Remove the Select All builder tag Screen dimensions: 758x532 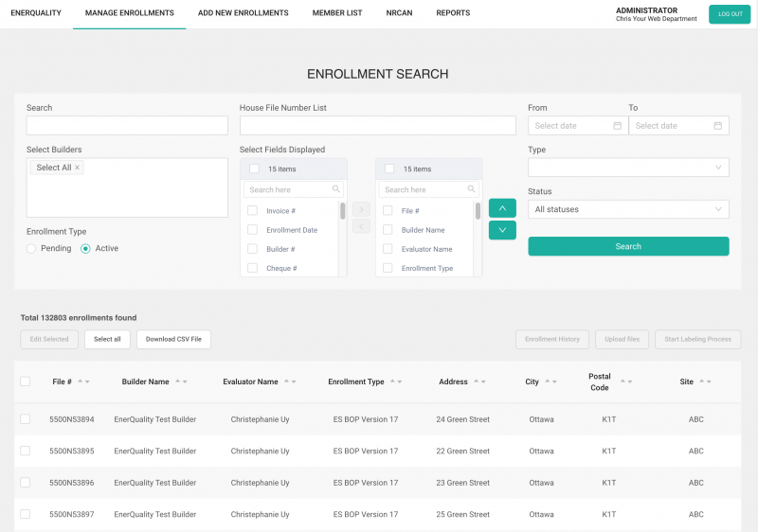[77, 168]
